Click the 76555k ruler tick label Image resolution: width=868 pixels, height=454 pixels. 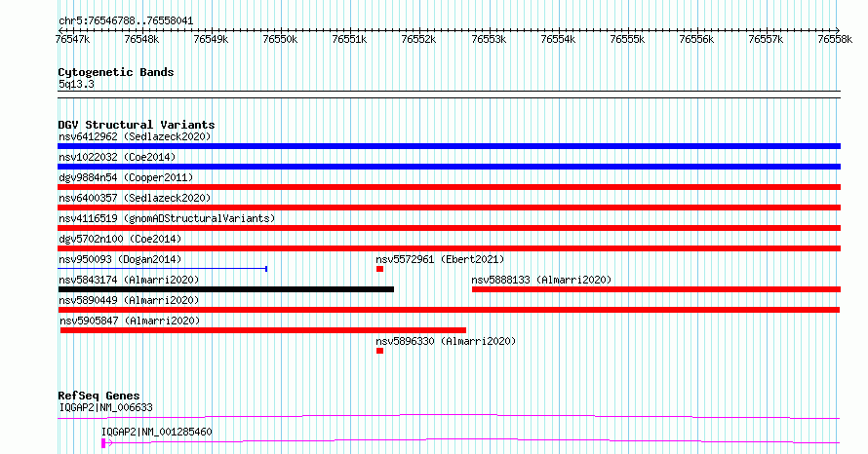click(627, 39)
